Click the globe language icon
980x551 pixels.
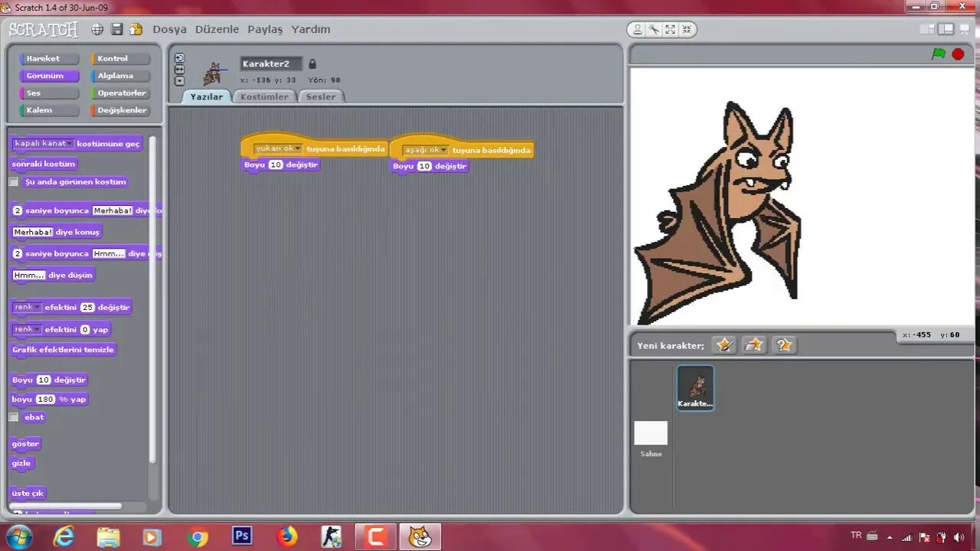[97, 29]
